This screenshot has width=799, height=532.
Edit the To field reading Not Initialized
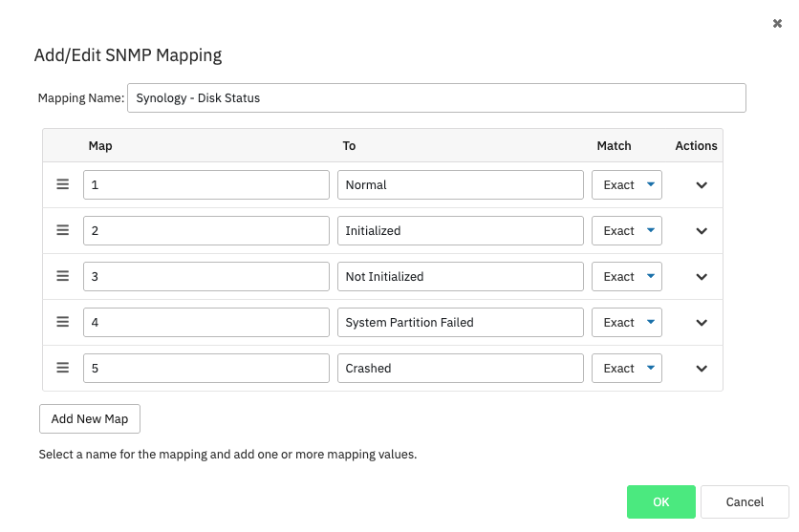pos(461,276)
